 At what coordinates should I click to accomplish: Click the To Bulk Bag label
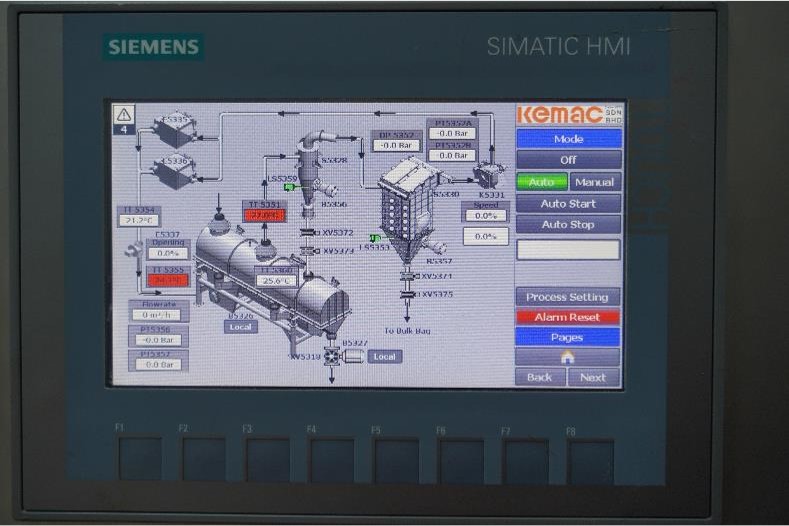pyautogui.click(x=407, y=331)
